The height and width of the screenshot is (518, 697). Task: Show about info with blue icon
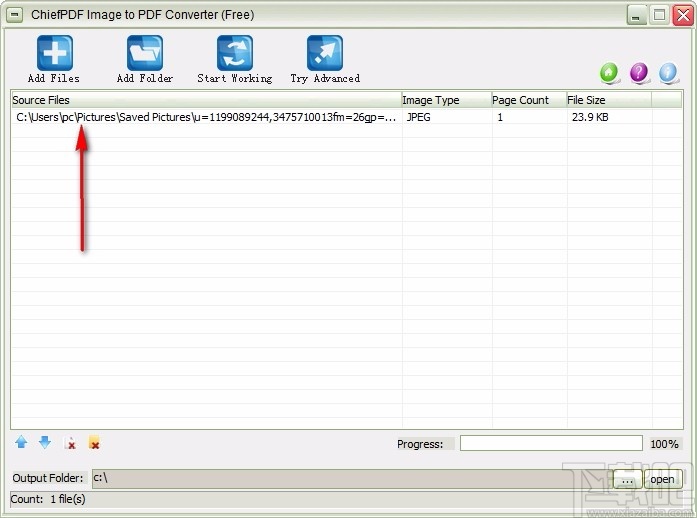[668, 72]
